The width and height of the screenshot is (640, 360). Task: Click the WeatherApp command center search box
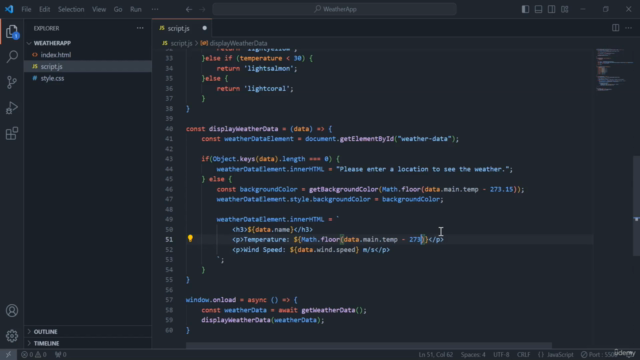click(x=334, y=9)
